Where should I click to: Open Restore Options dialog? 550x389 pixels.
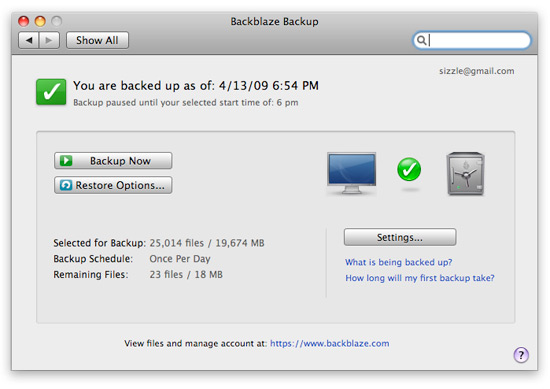coord(113,185)
